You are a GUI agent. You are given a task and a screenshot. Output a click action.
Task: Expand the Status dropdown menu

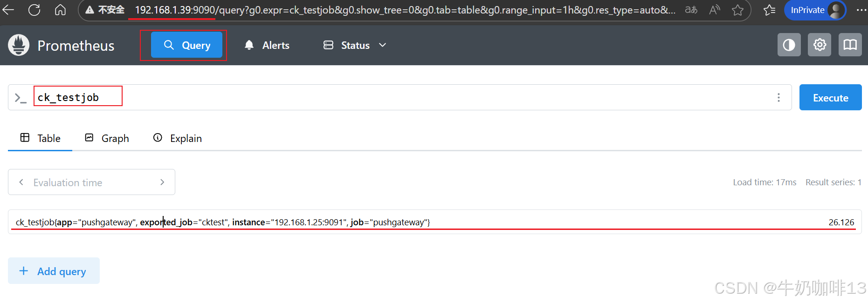pyautogui.click(x=355, y=45)
